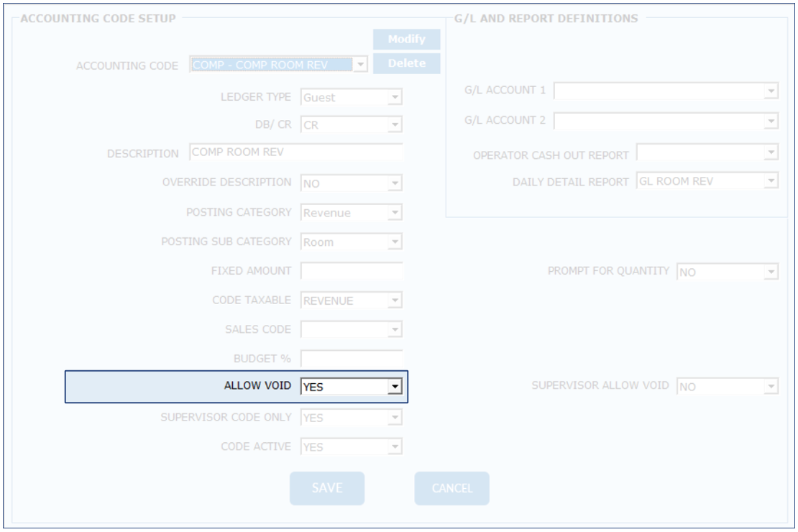Expand the Code Taxable dropdown
Image resolution: width=798 pixels, height=532 pixels.
[394, 301]
